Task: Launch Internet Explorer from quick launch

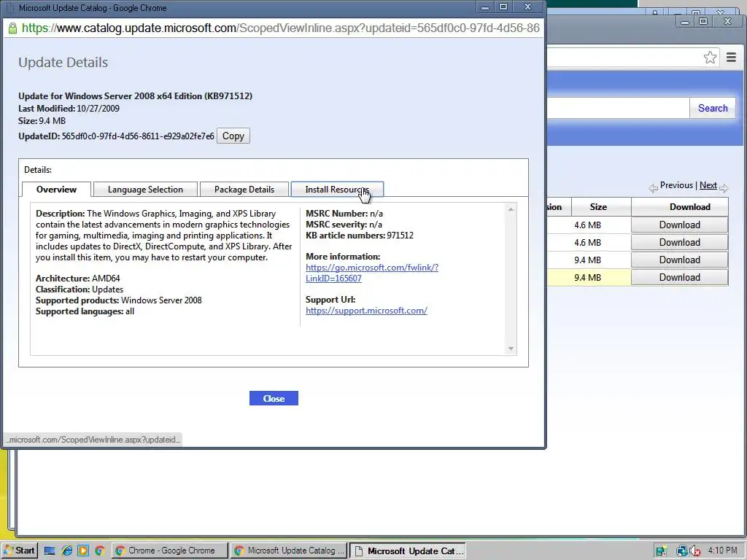Action: 66,551
